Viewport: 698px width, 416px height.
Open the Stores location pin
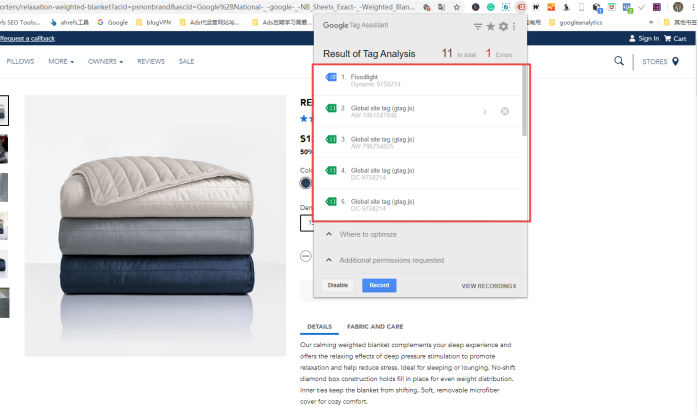pyautogui.click(x=675, y=61)
